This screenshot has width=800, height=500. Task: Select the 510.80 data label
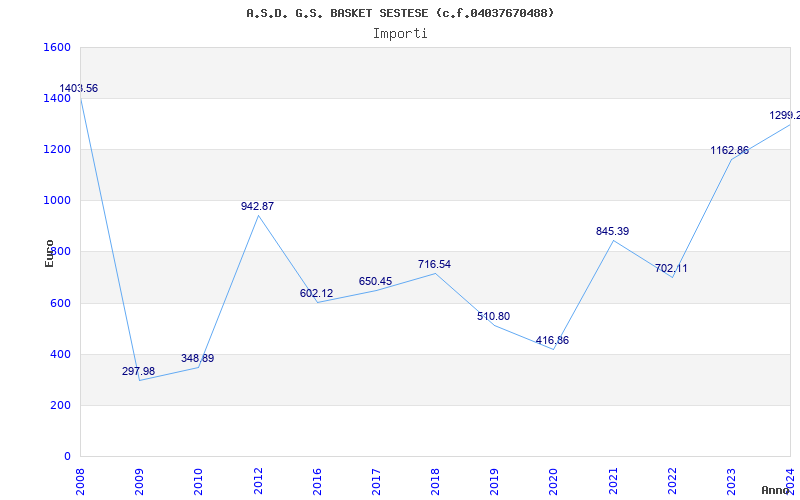[493, 316]
